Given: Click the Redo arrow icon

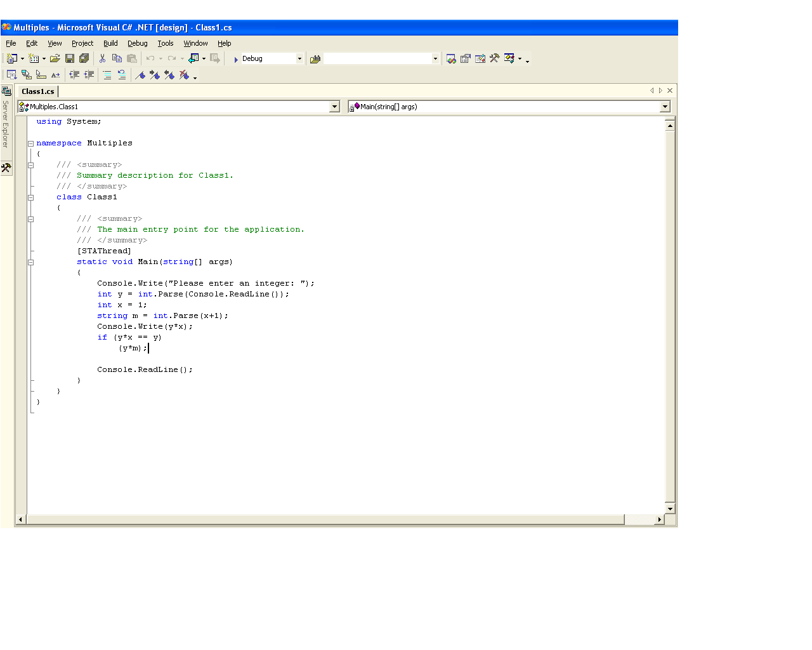Looking at the screenshot, I should pyautogui.click(x=172, y=58).
